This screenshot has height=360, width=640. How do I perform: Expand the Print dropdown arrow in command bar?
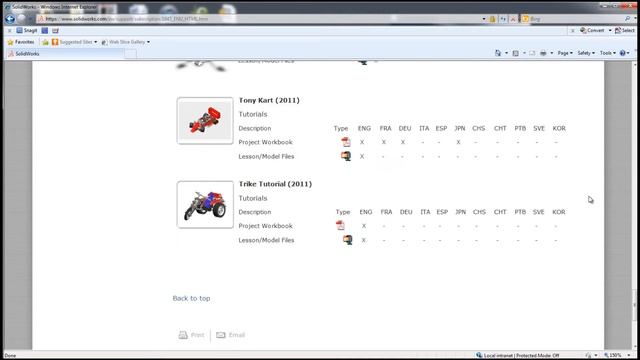click(551, 53)
